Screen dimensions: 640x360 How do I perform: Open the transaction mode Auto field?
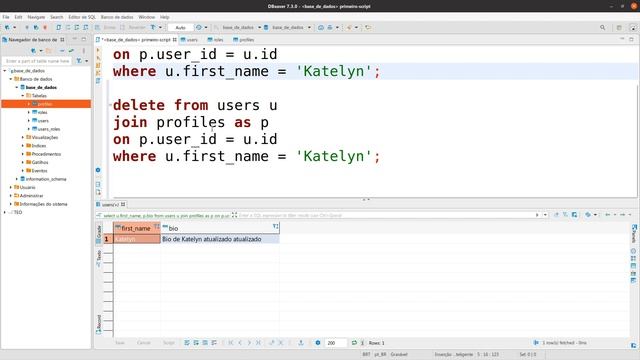tap(180, 27)
